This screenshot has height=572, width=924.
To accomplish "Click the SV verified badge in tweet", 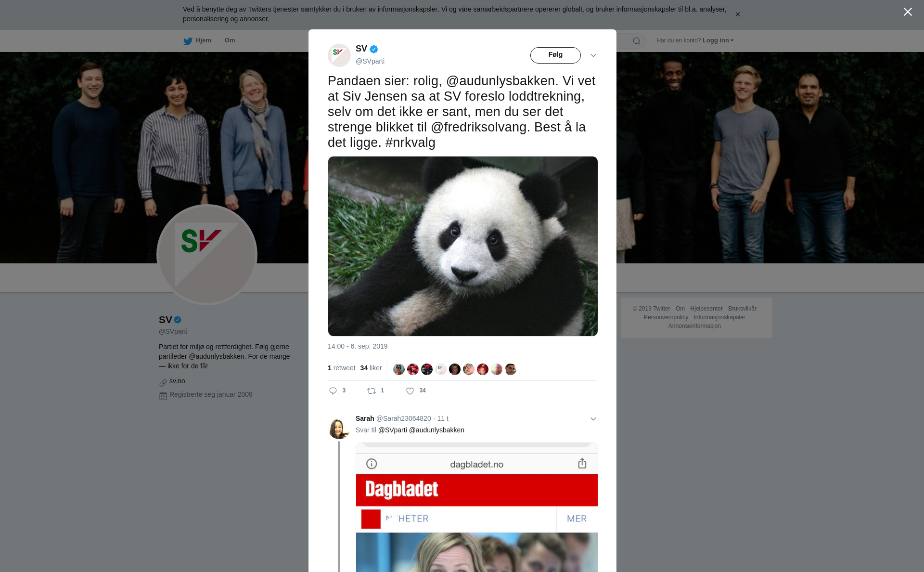I will point(374,49).
